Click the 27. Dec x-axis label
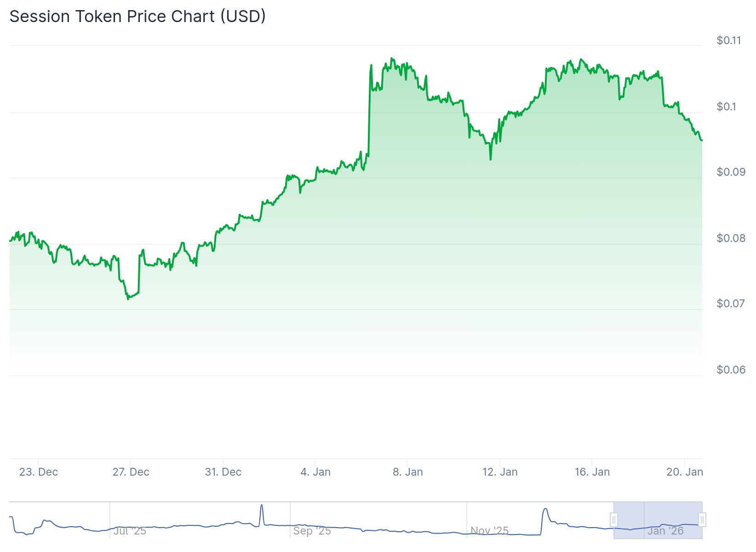Screen dimensions: 756x552 131,472
